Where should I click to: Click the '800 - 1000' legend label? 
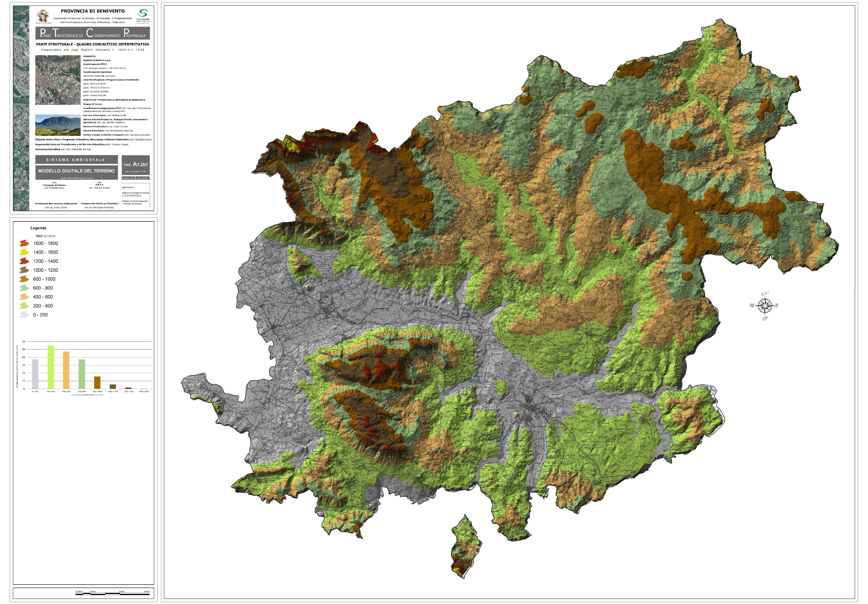pyautogui.click(x=44, y=279)
